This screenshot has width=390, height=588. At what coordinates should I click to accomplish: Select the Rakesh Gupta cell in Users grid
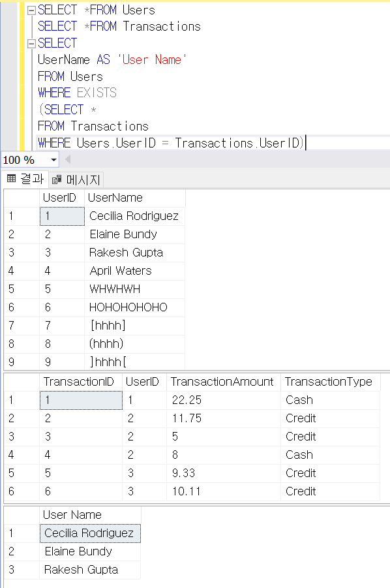pos(134,253)
